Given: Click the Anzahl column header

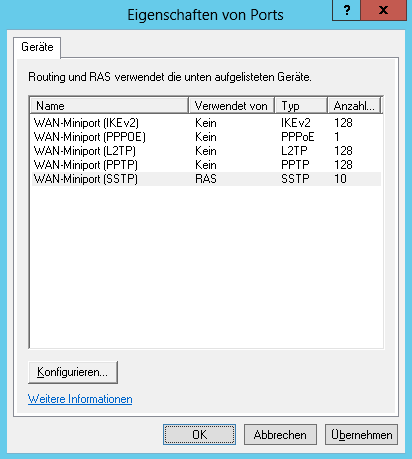Looking at the screenshot, I should 354,106.
